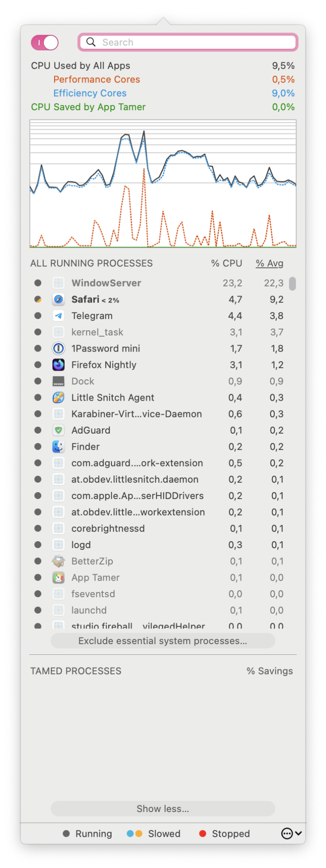This screenshot has height=868, width=326.
Task: Sort processes by the % CPU column
Action: 226,263
